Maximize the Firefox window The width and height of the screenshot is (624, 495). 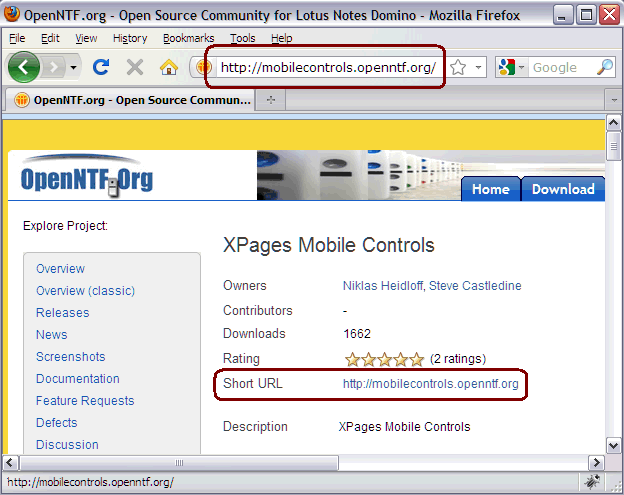[586, 15]
